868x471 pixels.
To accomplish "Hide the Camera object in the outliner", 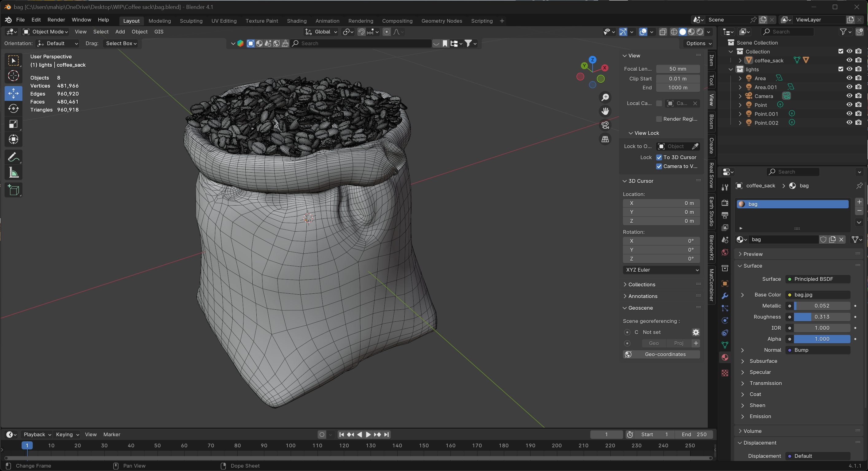I will click(849, 96).
